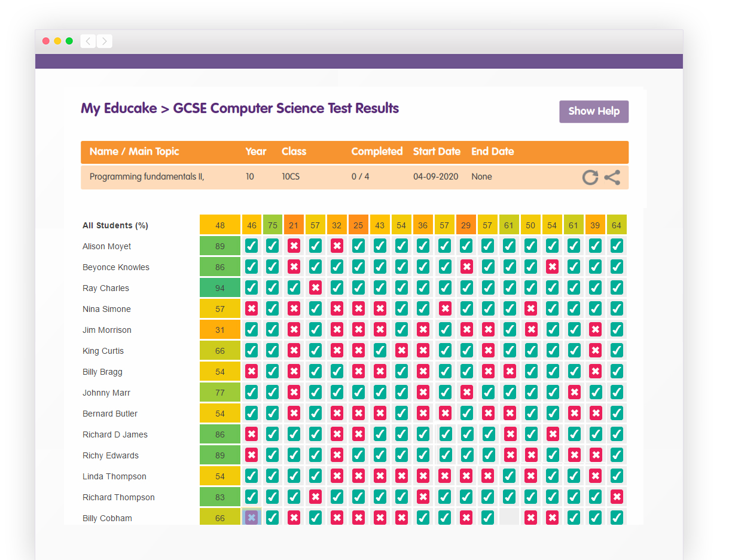Click Billy Cobham's empty grey answer cell

pos(509,518)
